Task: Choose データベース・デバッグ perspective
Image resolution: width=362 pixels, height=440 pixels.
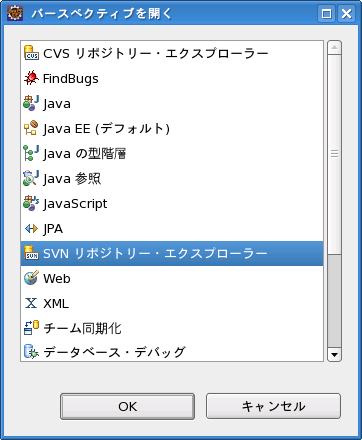Action: (172, 351)
